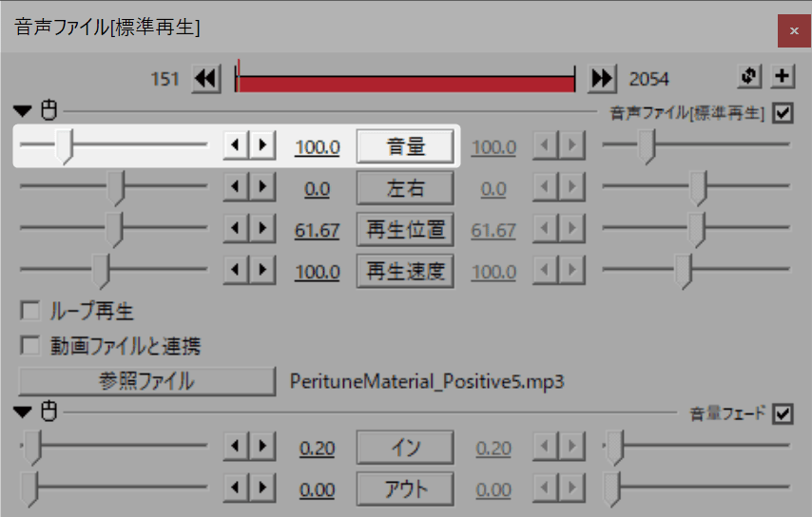Click the start frame number 151
This screenshot has width=812, height=517.
164,79
